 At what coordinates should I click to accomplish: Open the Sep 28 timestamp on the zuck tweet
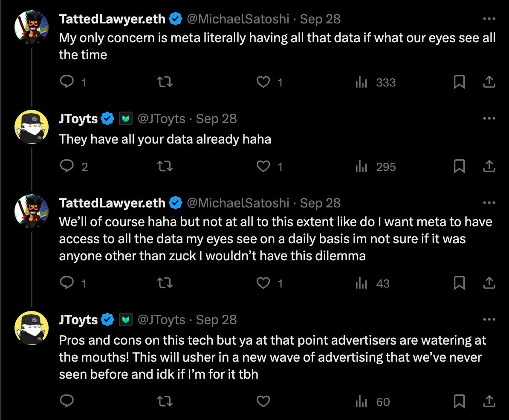(x=320, y=203)
